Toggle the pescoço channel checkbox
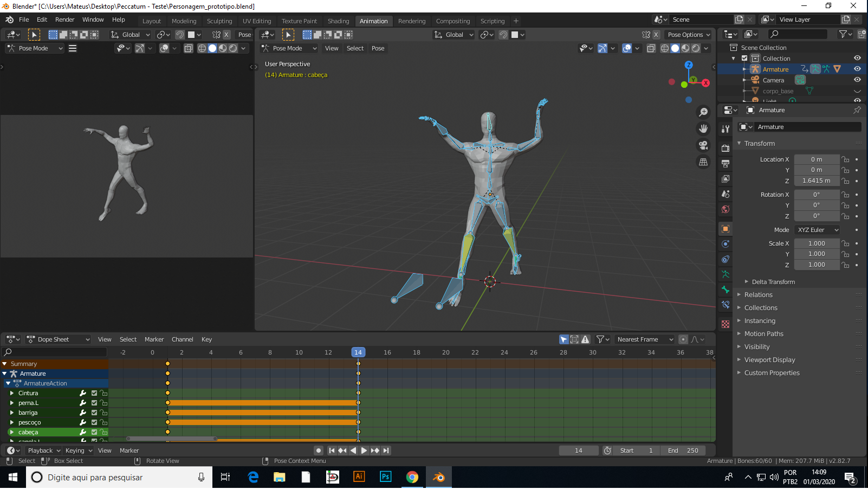Image resolution: width=868 pixels, height=489 pixels. point(94,422)
